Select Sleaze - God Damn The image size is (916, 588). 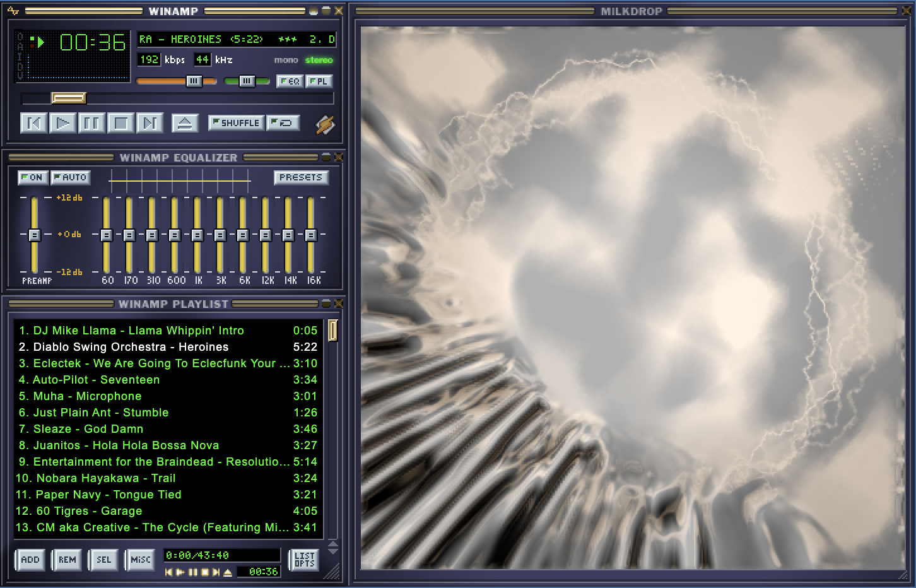[168, 428]
